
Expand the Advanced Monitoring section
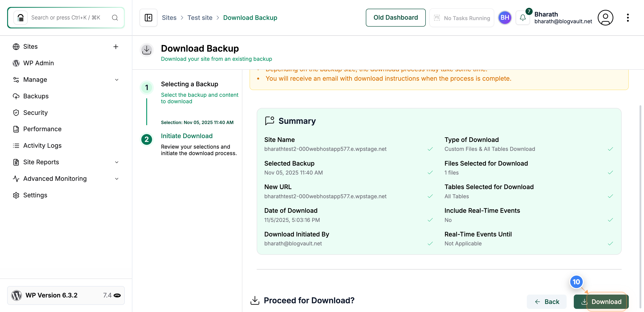[x=117, y=179]
